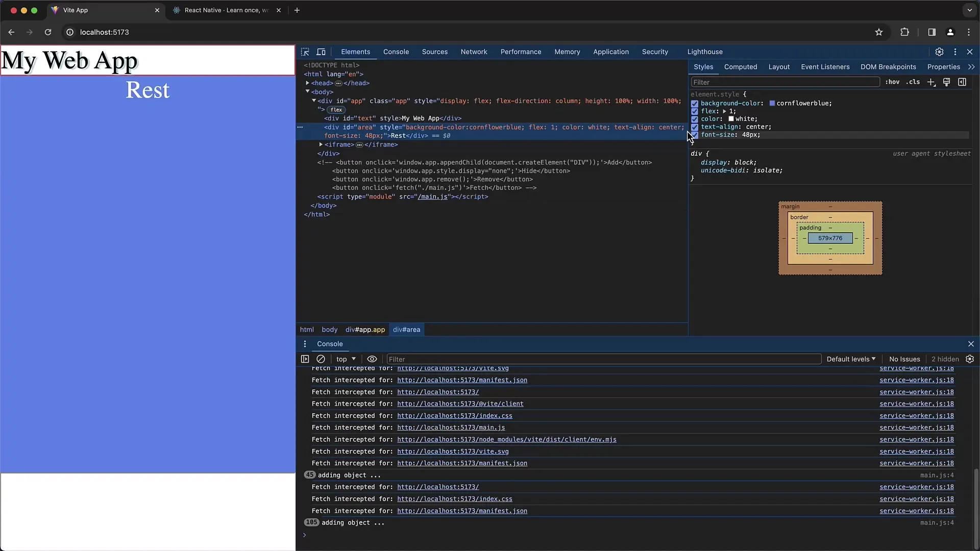This screenshot has height=551, width=980.
Task: Focus the Styles Filter input field
Action: pos(785,82)
